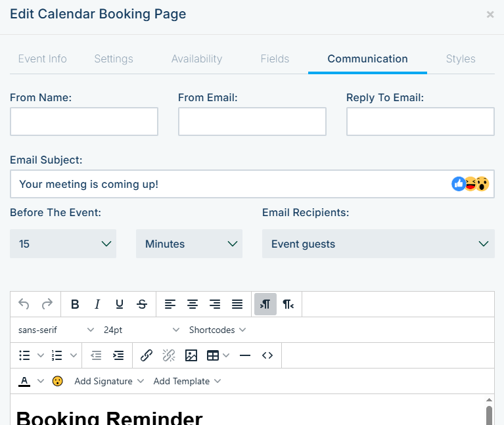The width and height of the screenshot is (504, 425).
Task: Insert an image into the email body
Action: [x=191, y=355]
